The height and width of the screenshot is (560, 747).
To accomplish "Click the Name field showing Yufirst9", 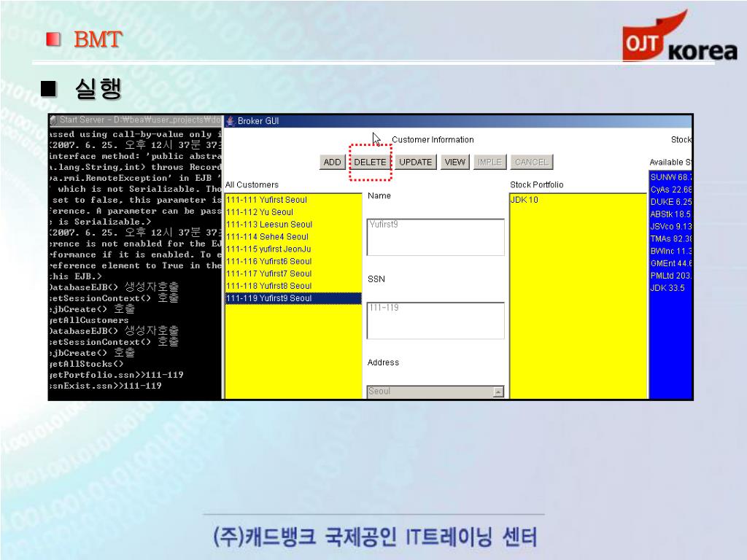I will point(436,237).
